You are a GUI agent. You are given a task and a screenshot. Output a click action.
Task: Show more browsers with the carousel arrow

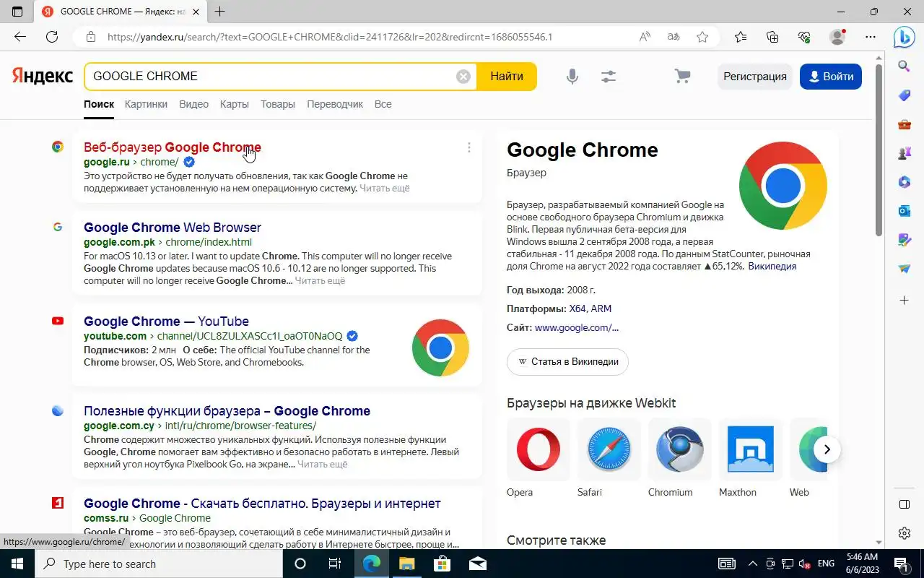[827, 449]
